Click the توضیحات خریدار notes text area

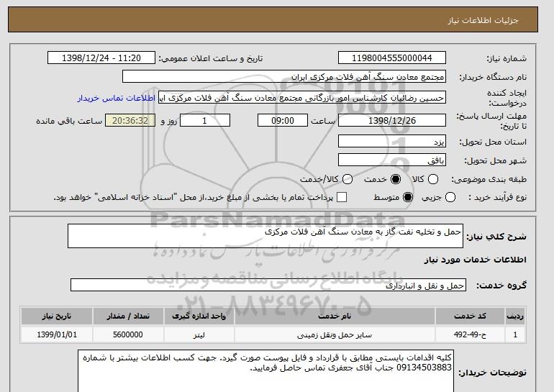pos(265,372)
